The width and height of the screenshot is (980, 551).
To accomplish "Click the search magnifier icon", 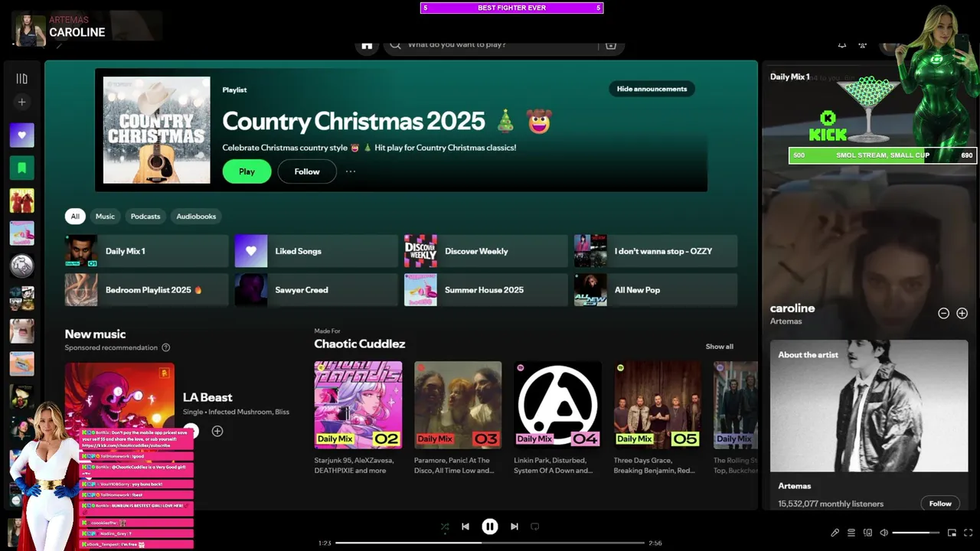I will click(x=395, y=44).
